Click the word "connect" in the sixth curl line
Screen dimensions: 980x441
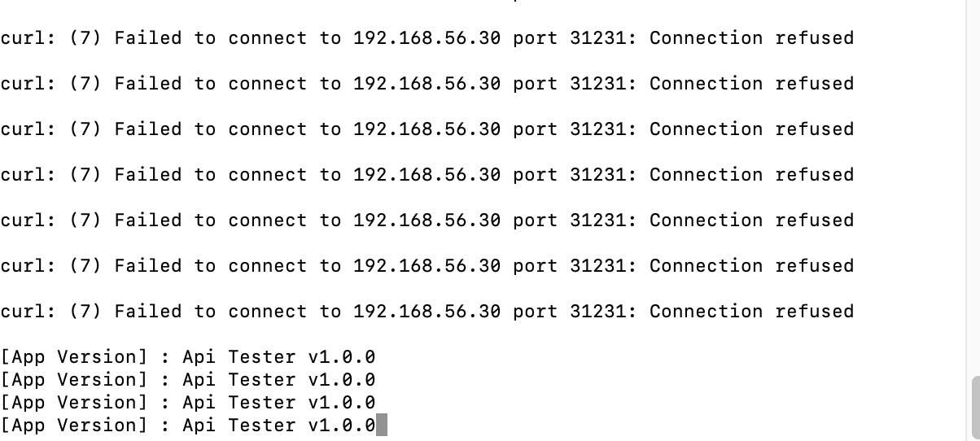[x=268, y=266]
